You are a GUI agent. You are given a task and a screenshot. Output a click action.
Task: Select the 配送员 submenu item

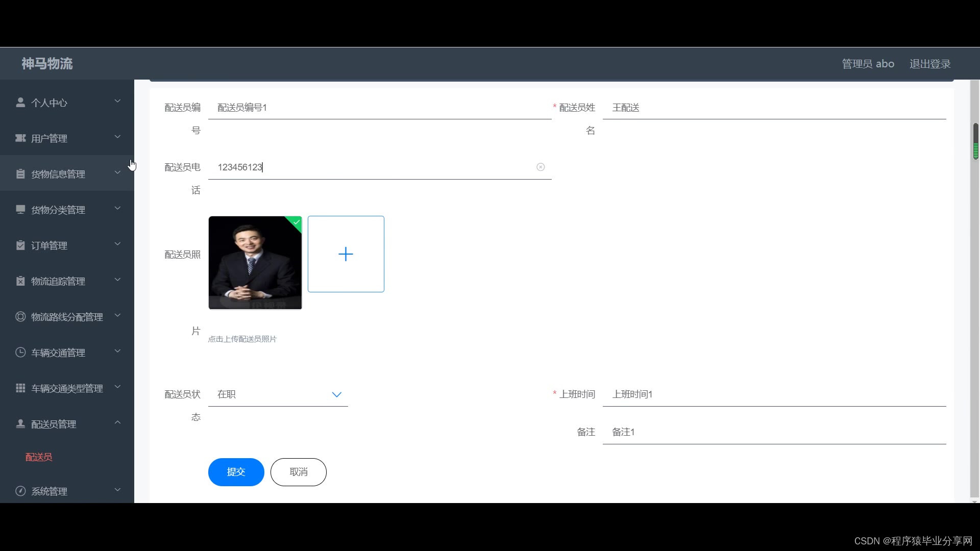coord(39,457)
